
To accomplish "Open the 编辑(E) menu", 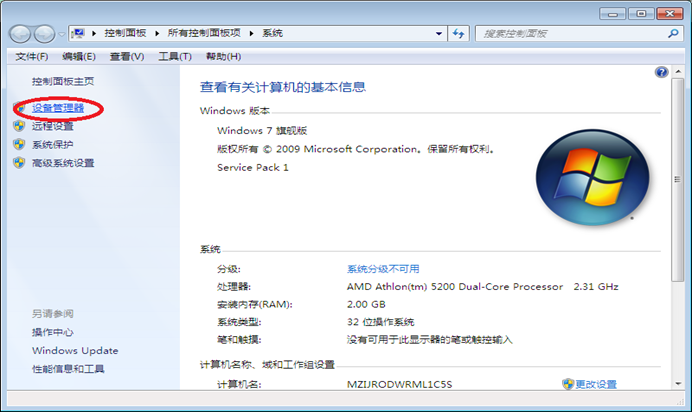I will point(79,56).
